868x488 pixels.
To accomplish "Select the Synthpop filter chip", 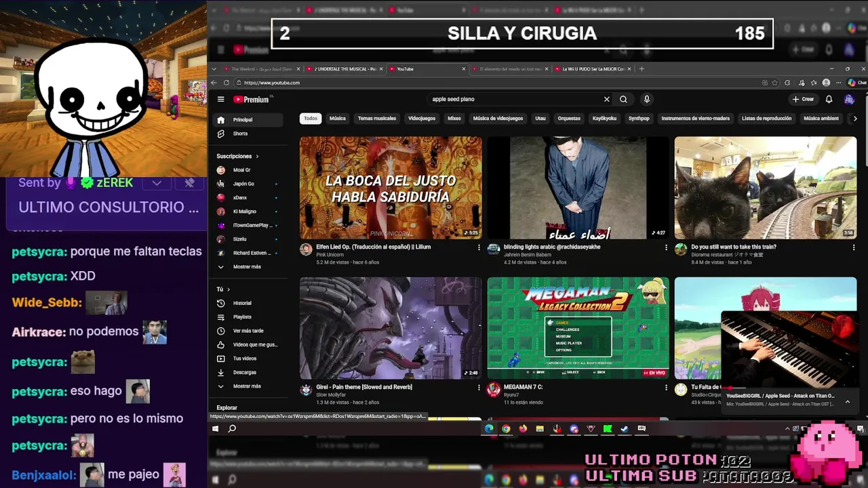I will (x=639, y=119).
